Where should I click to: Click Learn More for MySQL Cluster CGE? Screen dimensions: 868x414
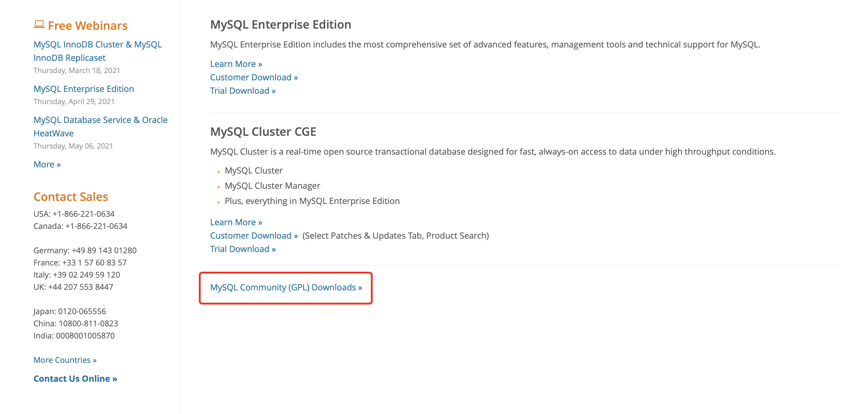(x=235, y=221)
